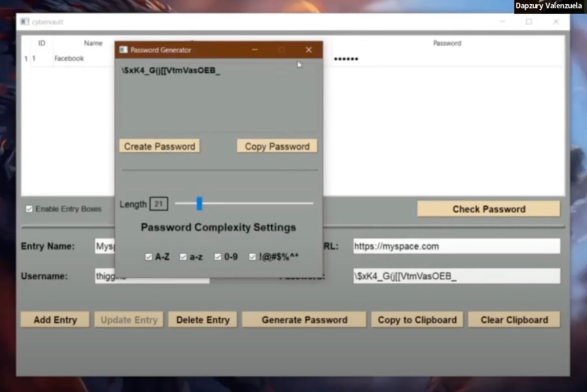Click the Password column header
This screenshot has width=587, height=392.
447,44
